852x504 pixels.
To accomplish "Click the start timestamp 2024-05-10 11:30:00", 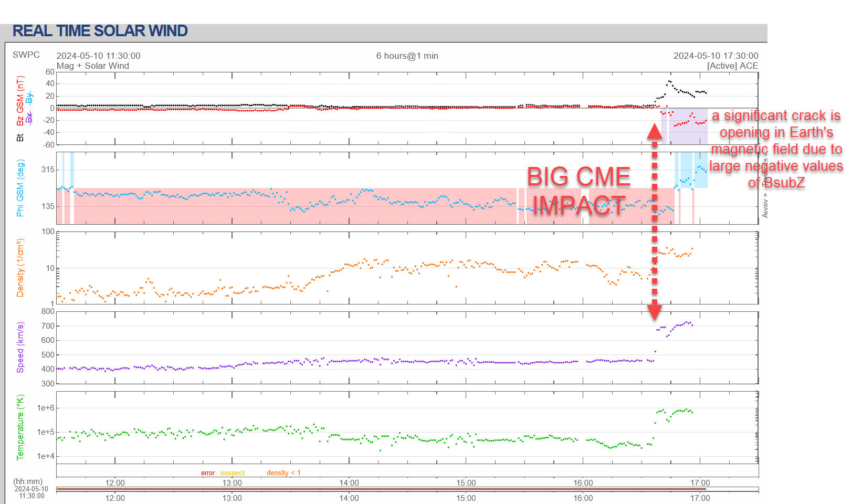I will coord(98,56).
